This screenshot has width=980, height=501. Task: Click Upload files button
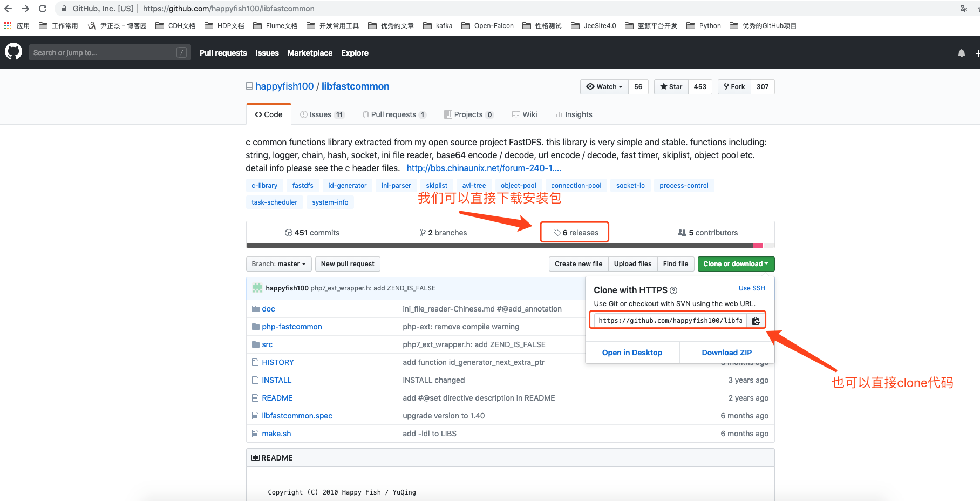point(632,264)
